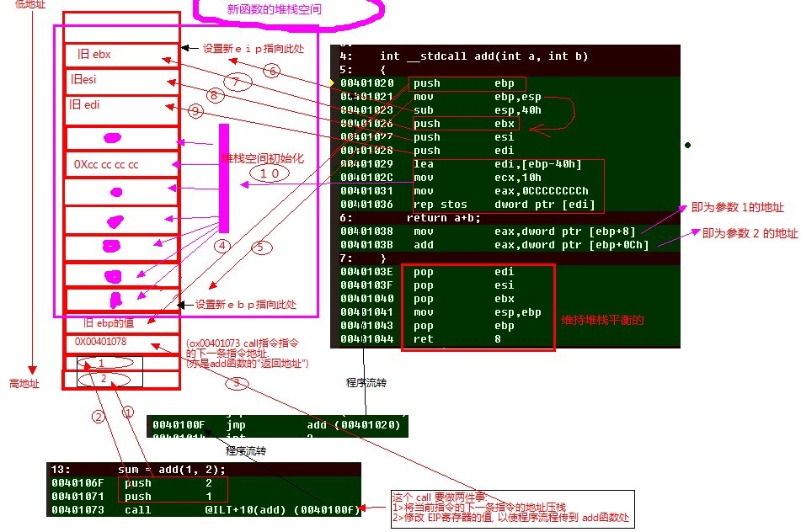The height and width of the screenshot is (532, 801).
Task: Click the 'rep stos dword ptr [edi]' line
Action: coord(505,205)
